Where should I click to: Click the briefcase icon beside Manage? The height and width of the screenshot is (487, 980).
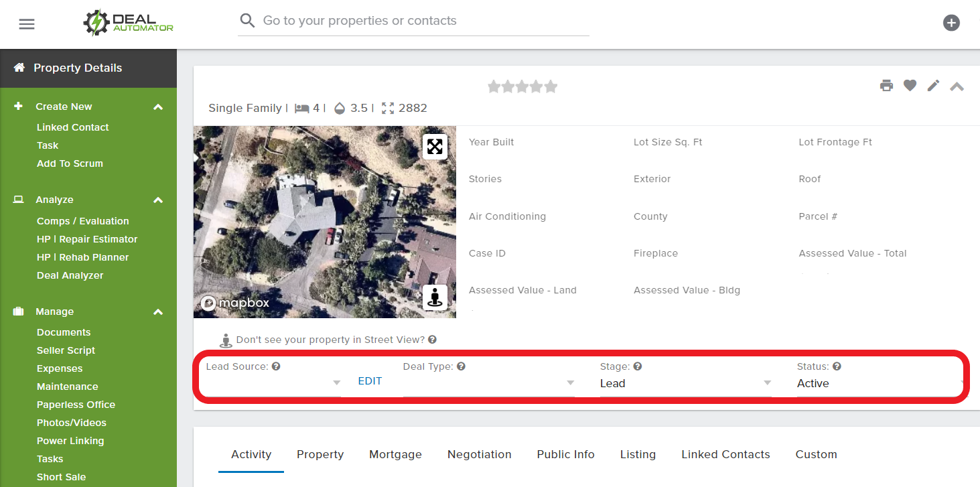pos(19,311)
